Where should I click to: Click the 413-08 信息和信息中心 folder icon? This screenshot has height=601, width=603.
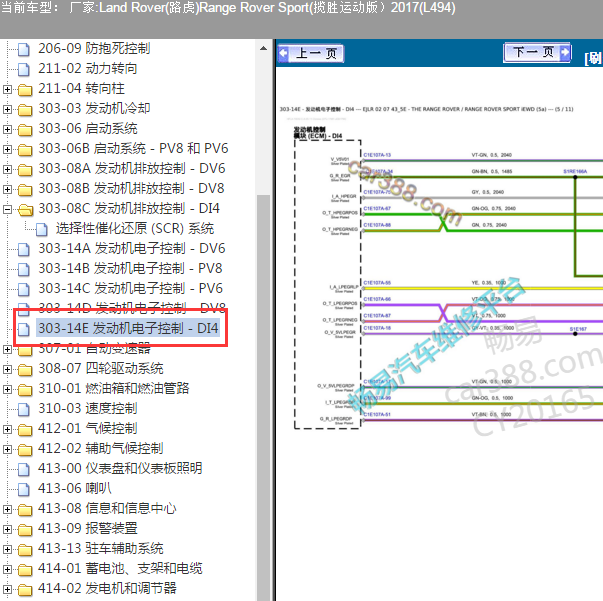coord(25,509)
